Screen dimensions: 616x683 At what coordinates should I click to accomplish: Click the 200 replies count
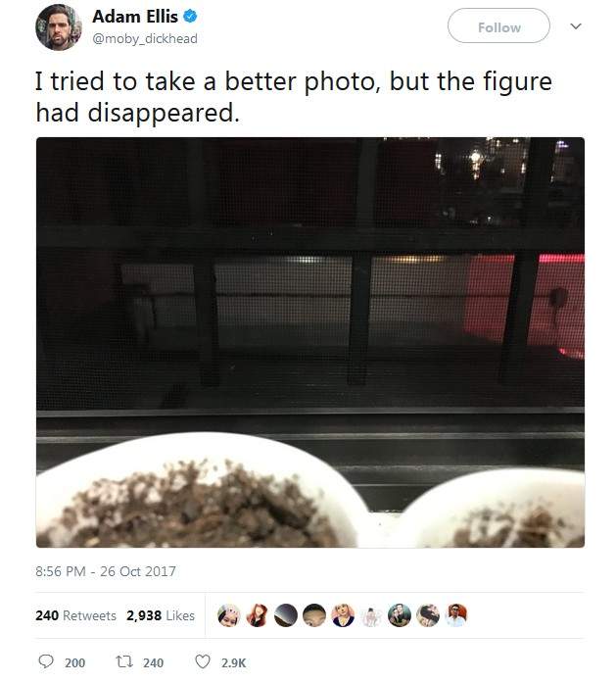(x=74, y=662)
